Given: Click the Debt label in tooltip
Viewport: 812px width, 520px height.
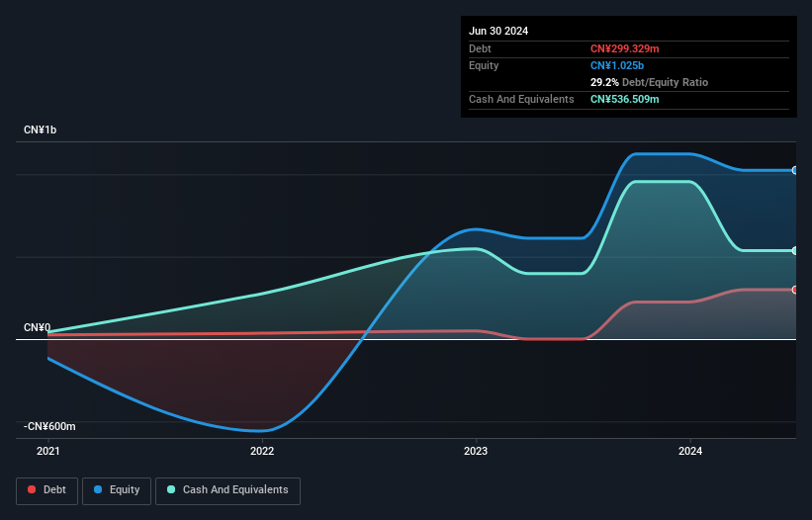Looking at the screenshot, I should tap(480, 48).
